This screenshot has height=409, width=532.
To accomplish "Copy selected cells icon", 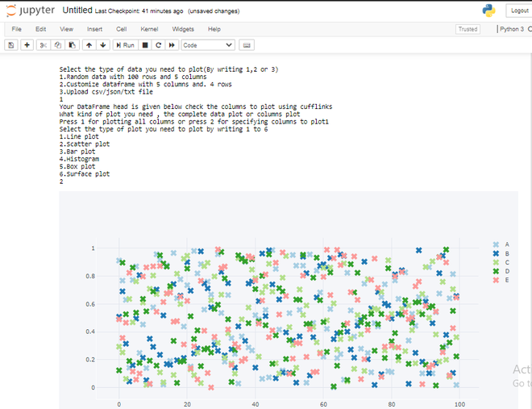I will tap(58, 45).
